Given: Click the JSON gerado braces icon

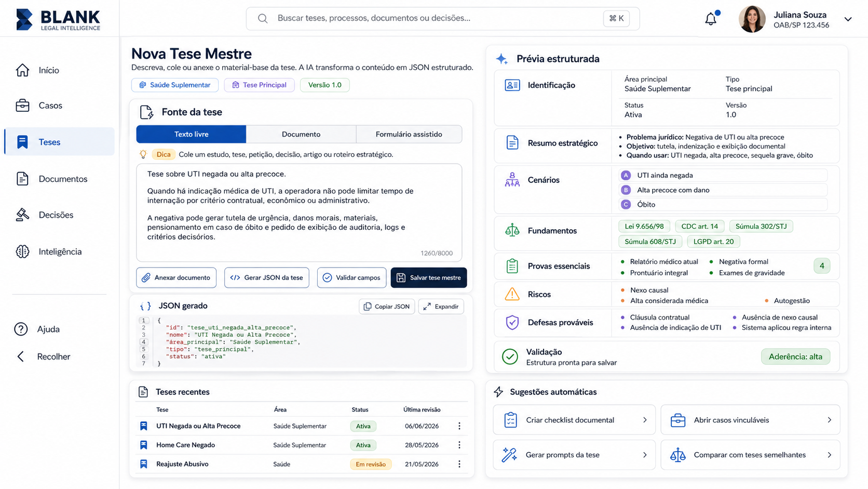Looking at the screenshot, I should pos(146,306).
